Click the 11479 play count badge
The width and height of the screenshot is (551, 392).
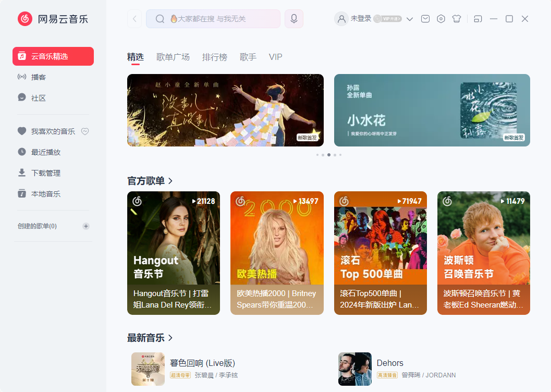[513, 201]
